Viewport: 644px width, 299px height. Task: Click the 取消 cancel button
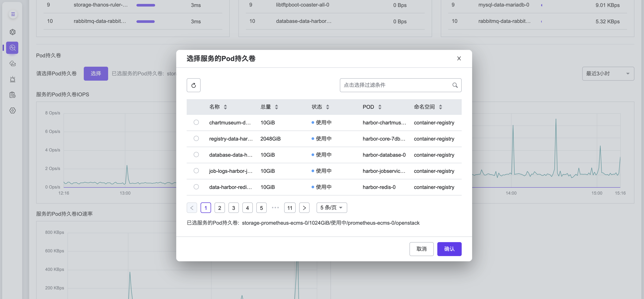click(421, 249)
